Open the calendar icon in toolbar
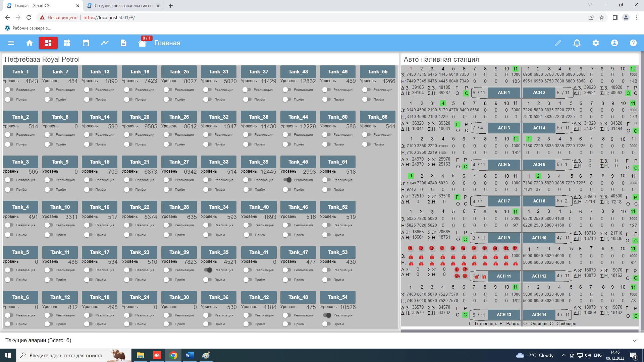 point(86,43)
